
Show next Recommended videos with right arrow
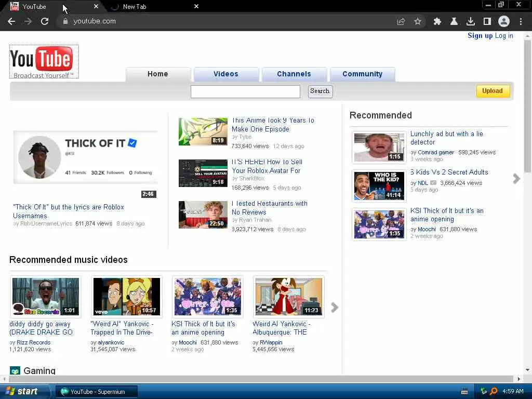pyautogui.click(x=516, y=179)
